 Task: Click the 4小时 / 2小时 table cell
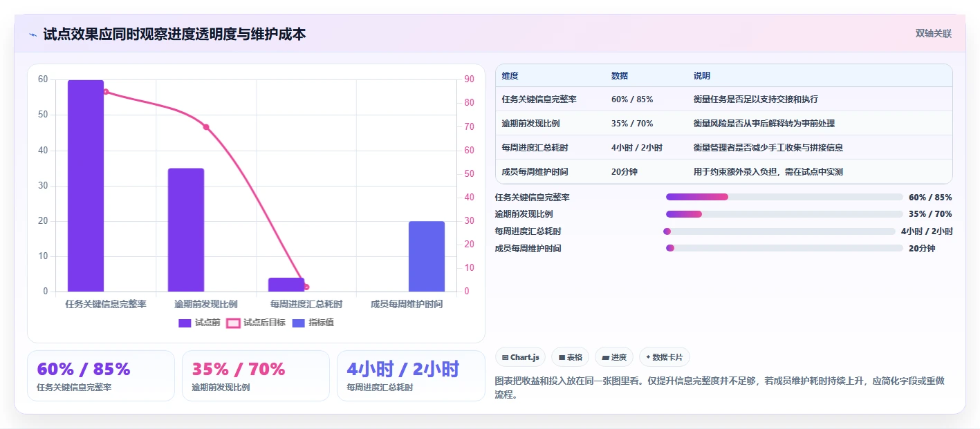(x=637, y=148)
